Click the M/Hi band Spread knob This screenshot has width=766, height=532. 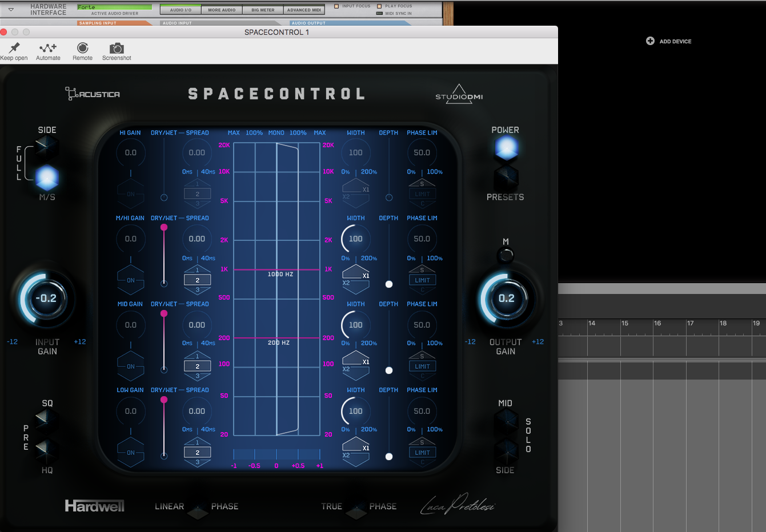pos(197,239)
